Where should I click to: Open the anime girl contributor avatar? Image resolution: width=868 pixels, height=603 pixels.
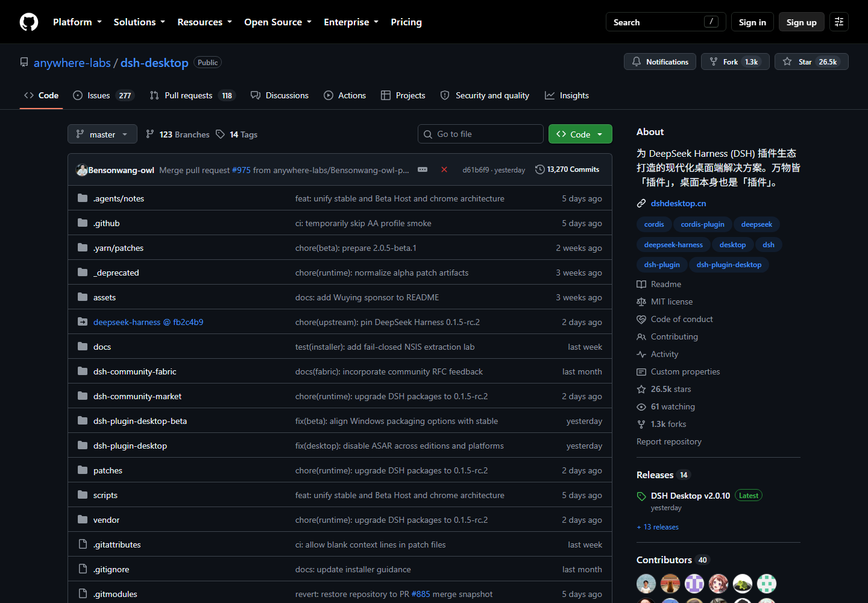click(x=719, y=584)
